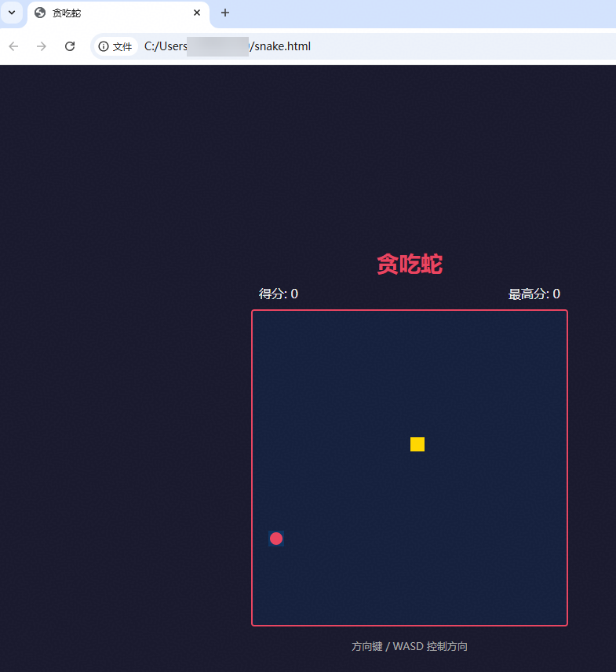Open the tab search dropdown chevron
Viewport: 616px width, 672px height.
(x=12, y=13)
